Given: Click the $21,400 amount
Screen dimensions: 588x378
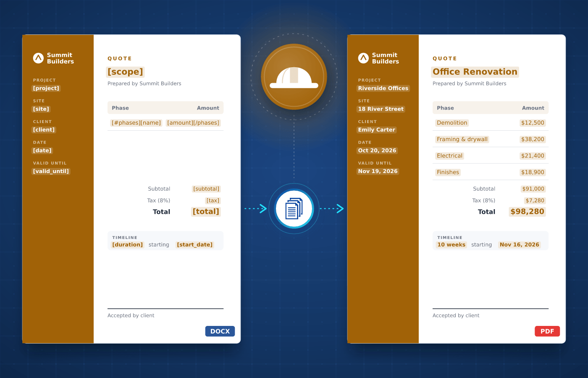Looking at the screenshot, I should [x=533, y=156].
